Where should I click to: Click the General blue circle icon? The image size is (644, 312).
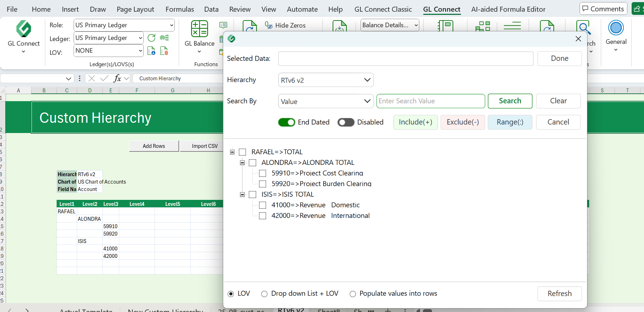616,28
